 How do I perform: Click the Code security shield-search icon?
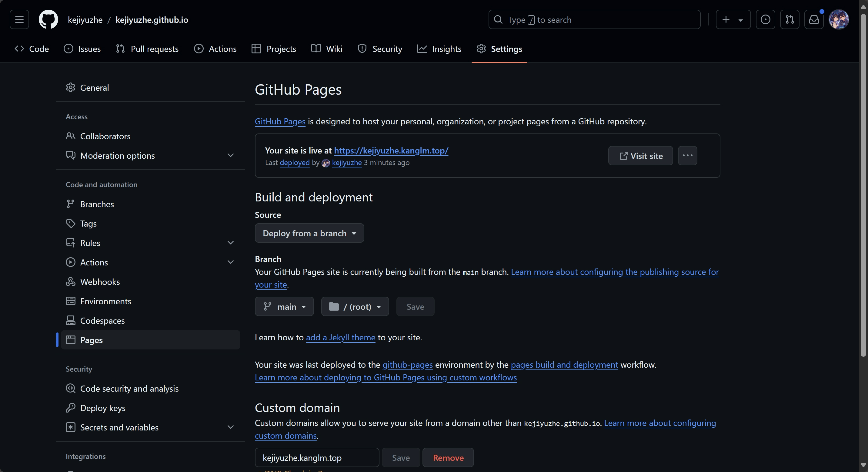(70, 388)
